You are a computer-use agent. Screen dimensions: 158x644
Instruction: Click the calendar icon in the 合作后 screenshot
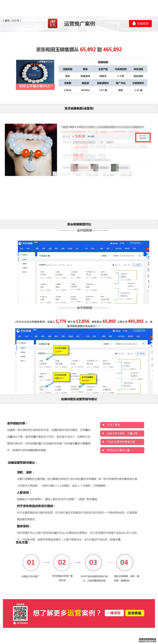tap(143, 344)
